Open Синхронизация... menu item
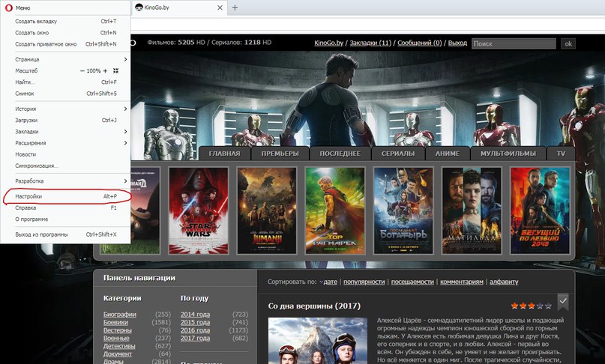Screen dimensions: 605x364 pyautogui.click(x=65, y=166)
